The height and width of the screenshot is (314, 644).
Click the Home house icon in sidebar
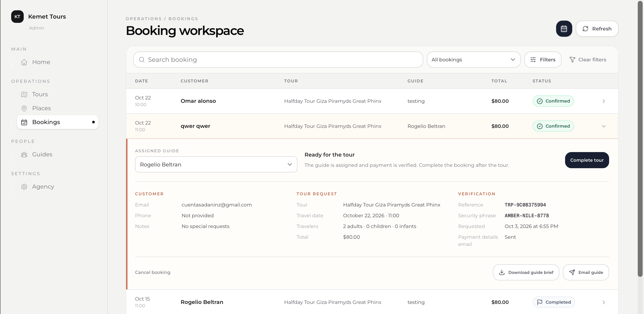[x=24, y=62]
